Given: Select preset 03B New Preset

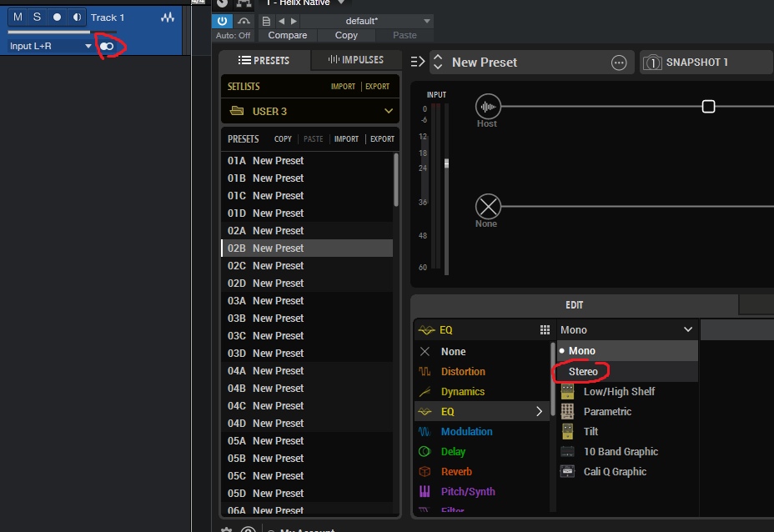Looking at the screenshot, I should [x=307, y=319].
